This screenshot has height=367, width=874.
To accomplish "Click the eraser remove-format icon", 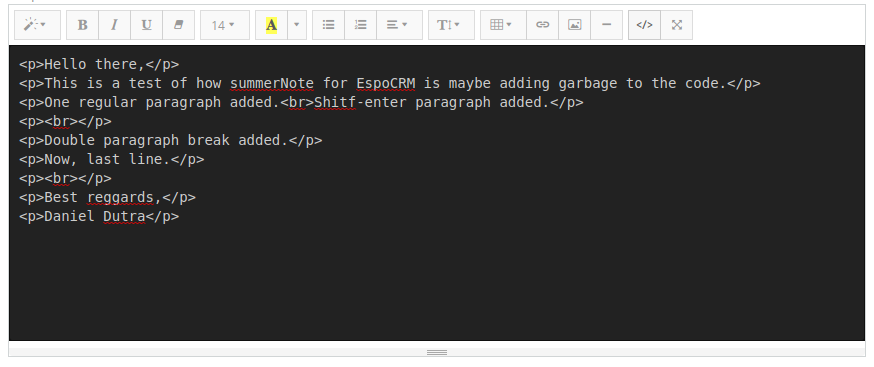I will point(178,25).
